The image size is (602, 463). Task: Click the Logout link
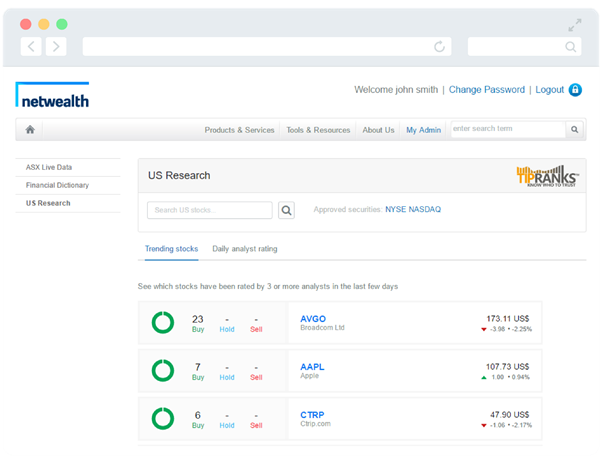tap(549, 90)
